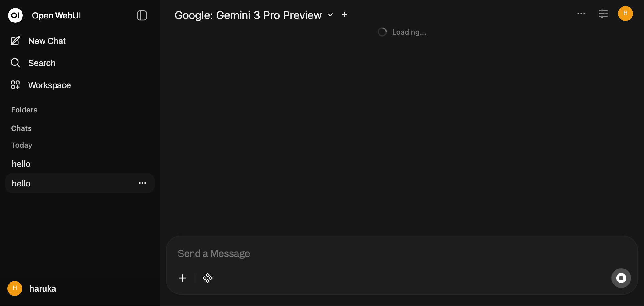Click the Today date group label

22,145
